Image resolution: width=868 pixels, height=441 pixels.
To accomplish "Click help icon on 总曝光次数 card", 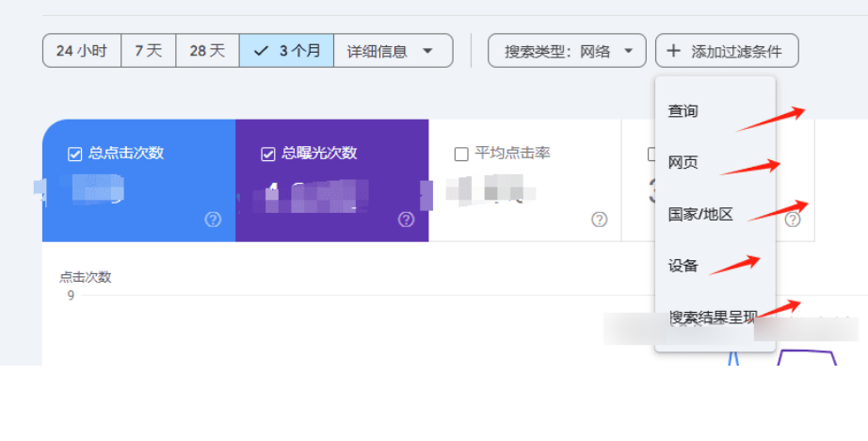I will click(406, 220).
